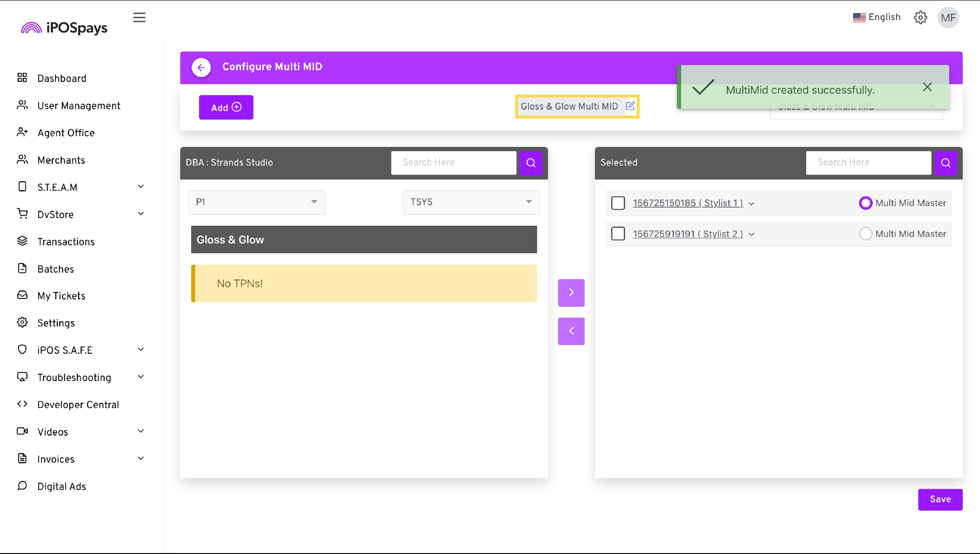Open the settings gear in top bar
980x554 pixels.
coord(920,18)
